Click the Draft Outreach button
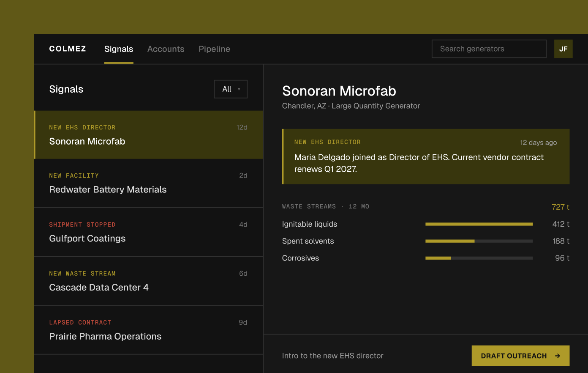 520,356
